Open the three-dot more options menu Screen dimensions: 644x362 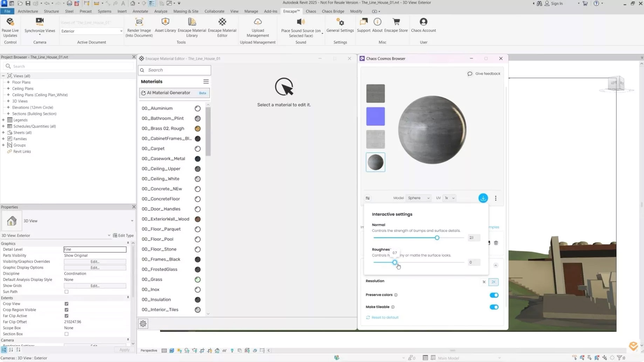tap(495, 198)
